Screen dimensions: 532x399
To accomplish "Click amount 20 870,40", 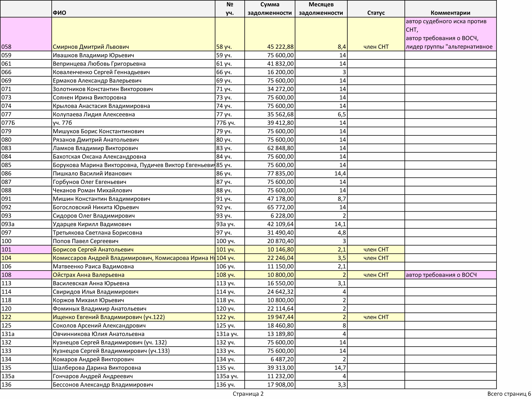I will click(280, 241).
